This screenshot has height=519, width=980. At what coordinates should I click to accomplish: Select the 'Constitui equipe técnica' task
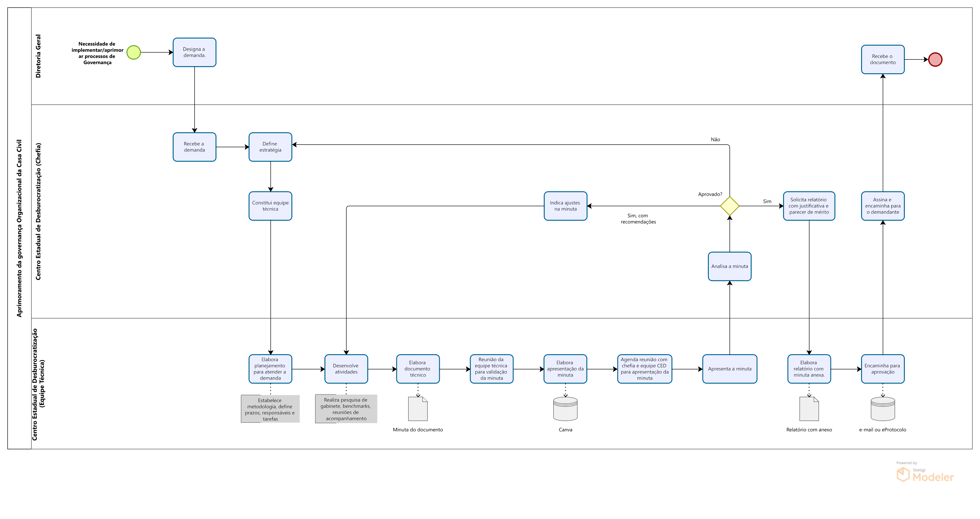[270, 206]
